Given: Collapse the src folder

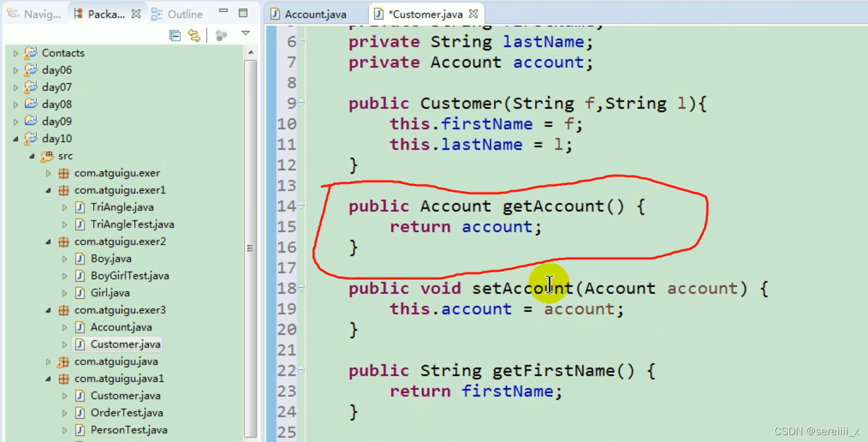Looking at the screenshot, I should point(32,156).
